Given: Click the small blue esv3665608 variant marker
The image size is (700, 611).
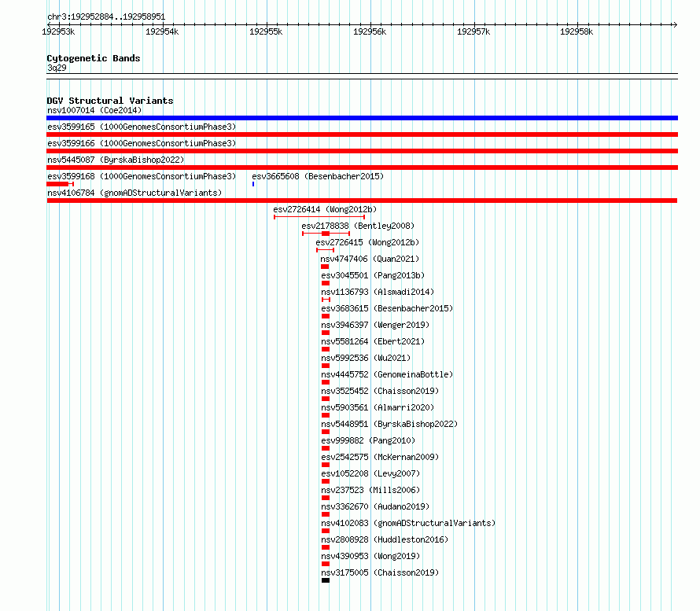Looking at the screenshot, I should coord(253,184).
